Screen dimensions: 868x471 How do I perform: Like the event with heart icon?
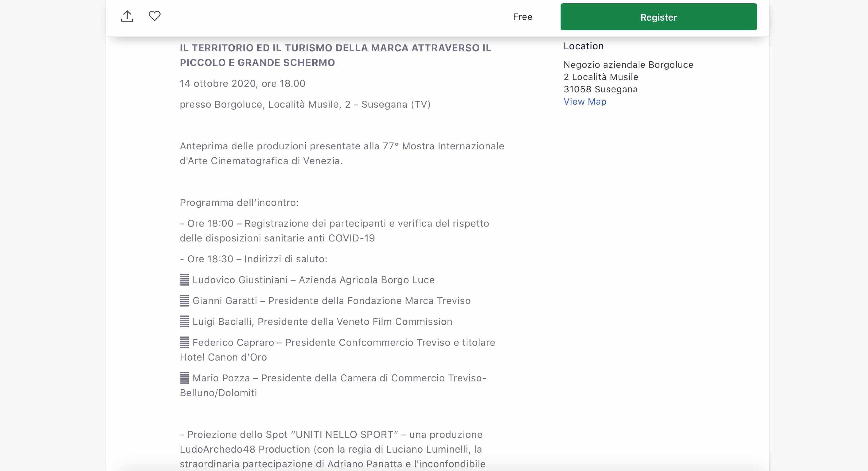pos(155,16)
